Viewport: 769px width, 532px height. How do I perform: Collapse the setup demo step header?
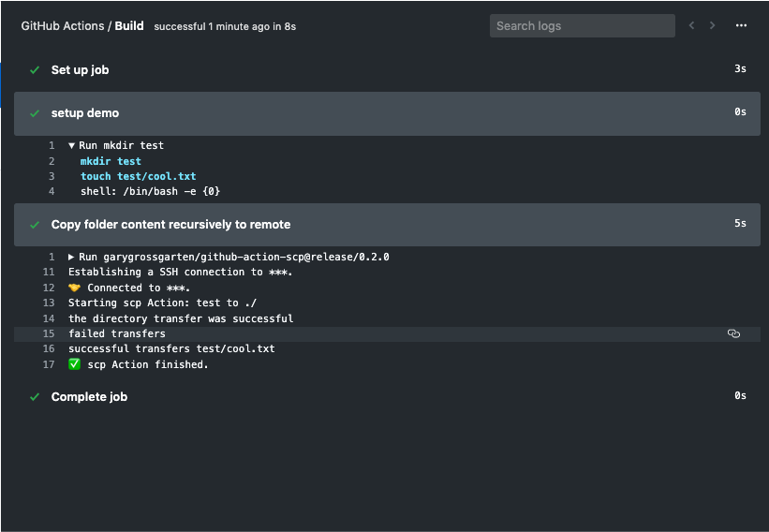tap(387, 113)
